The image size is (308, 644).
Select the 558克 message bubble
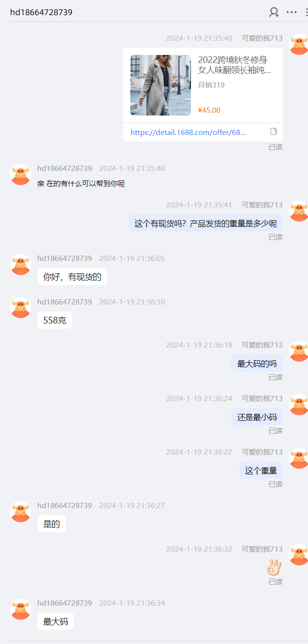54,320
